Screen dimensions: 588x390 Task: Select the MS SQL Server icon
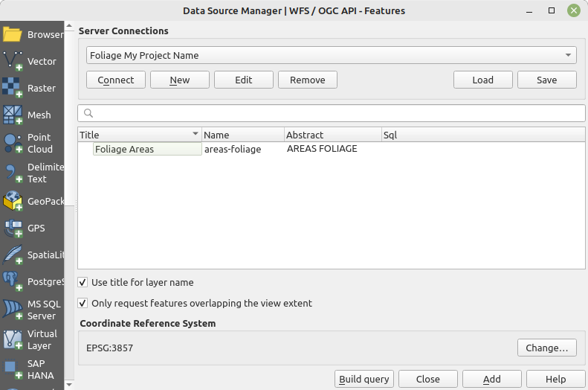(x=13, y=310)
